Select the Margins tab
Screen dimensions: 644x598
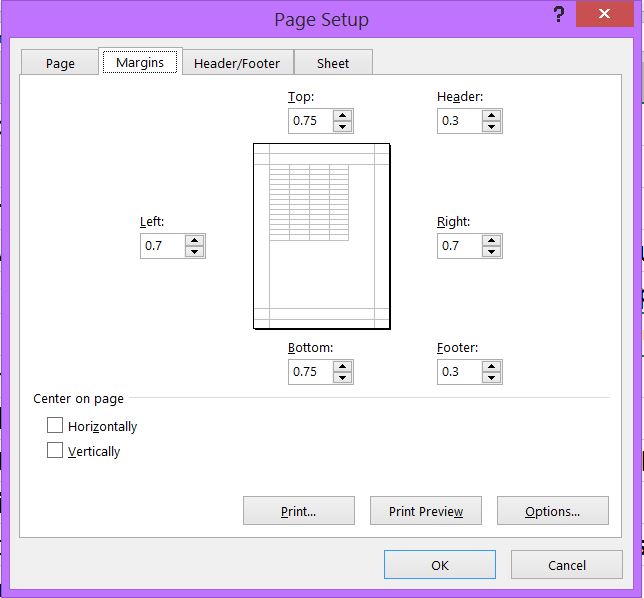140,62
